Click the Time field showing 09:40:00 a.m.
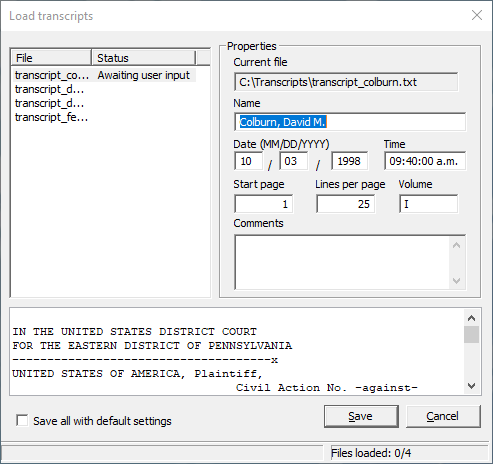Viewport: 493px width, 464px height. (x=425, y=161)
